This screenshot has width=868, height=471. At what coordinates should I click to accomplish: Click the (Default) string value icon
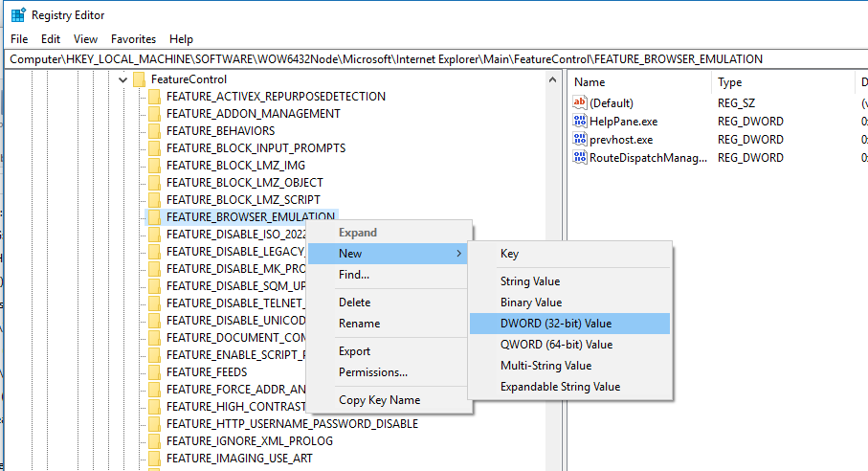[580, 102]
